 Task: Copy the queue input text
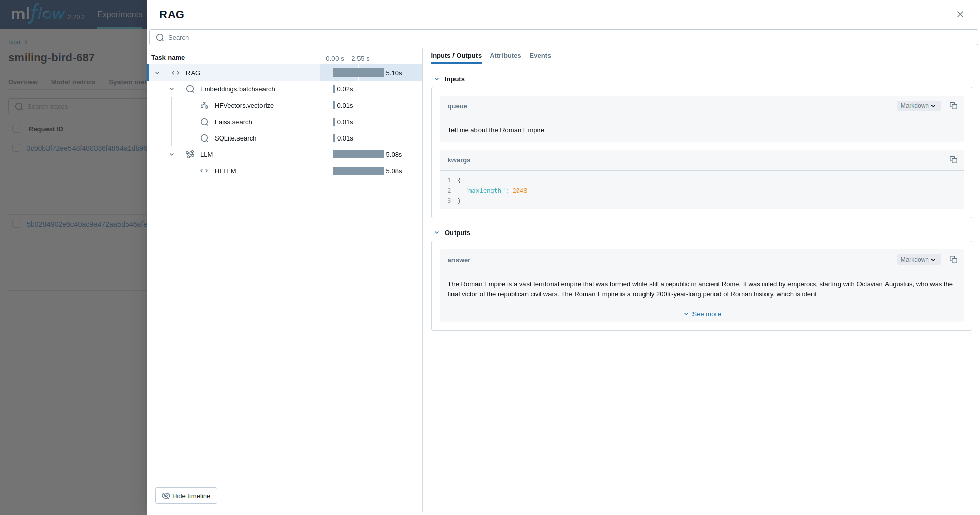pos(953,106)
